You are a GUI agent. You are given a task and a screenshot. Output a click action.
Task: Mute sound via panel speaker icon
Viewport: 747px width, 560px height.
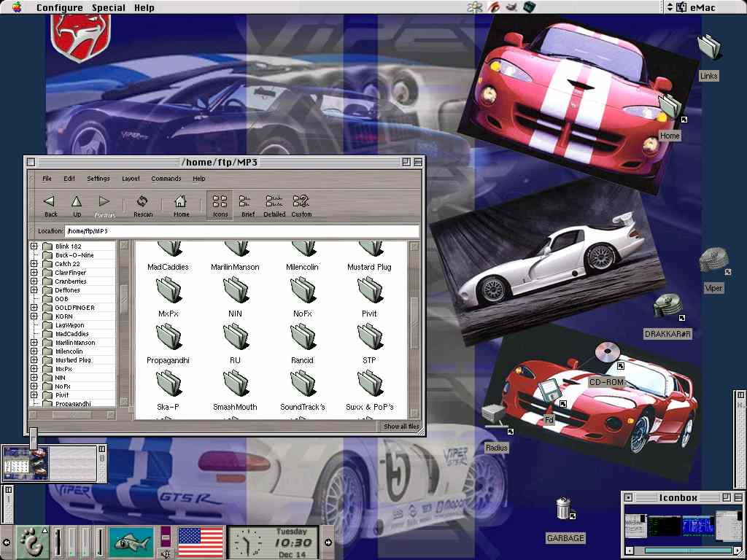point(166,553)
